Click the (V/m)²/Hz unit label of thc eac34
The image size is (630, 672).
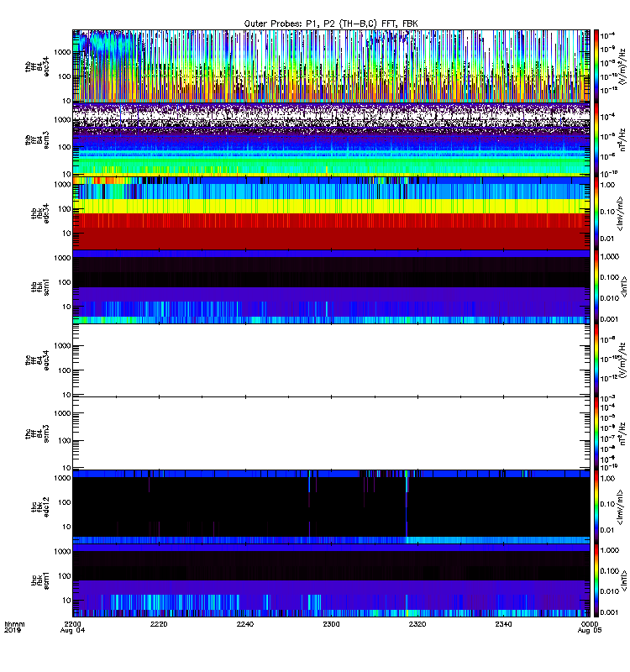[622, 360]
